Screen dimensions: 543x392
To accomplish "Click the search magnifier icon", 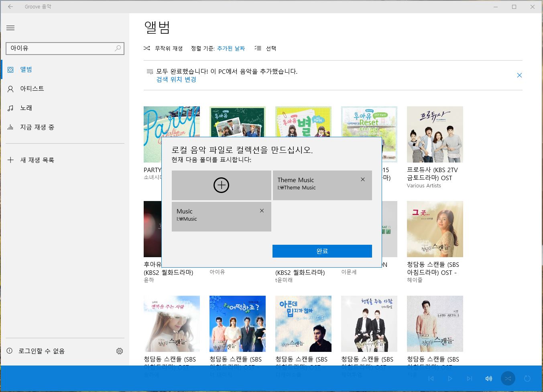I will (x=118, y=48).
